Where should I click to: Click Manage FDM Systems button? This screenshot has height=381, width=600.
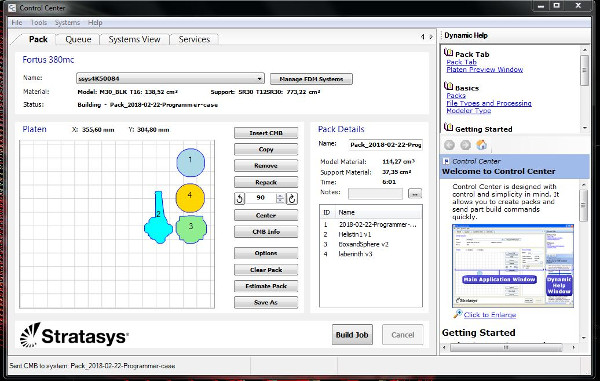click(x=311, y=79)
